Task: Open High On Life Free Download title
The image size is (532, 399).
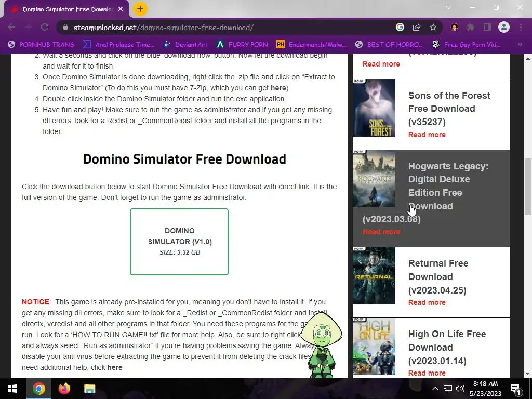Action: click(447, 347)
